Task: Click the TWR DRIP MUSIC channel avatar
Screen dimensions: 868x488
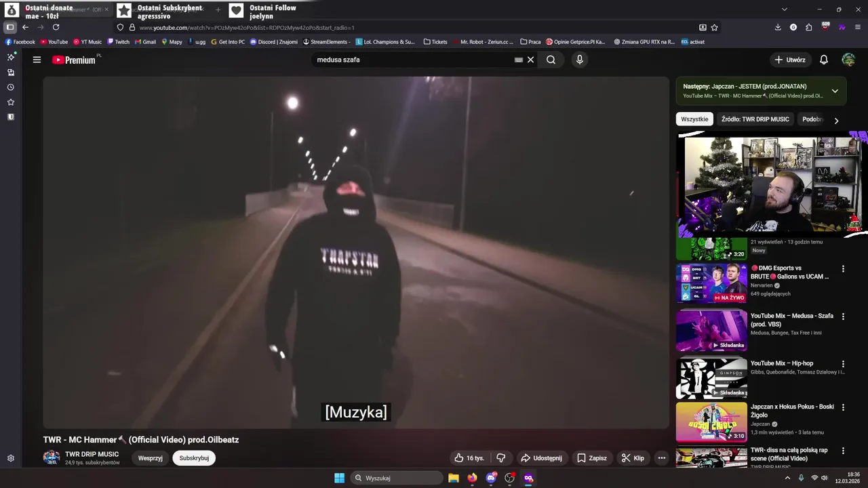Action: [x=52, y=457]
